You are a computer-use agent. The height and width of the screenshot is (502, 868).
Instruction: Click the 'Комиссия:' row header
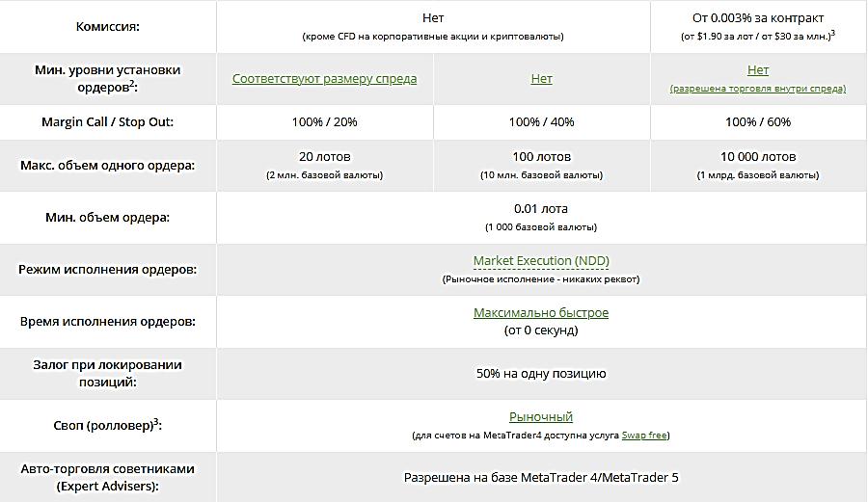107,27
